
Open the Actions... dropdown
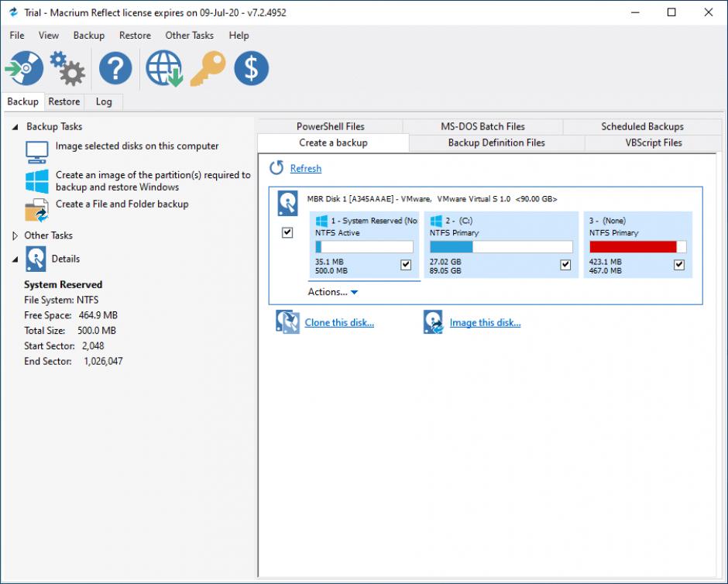332,292
